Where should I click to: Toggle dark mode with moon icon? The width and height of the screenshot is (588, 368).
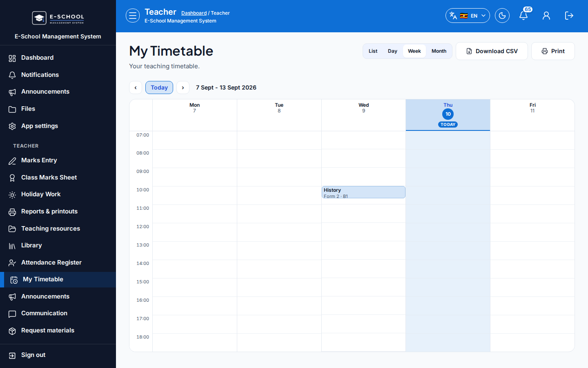502,16
